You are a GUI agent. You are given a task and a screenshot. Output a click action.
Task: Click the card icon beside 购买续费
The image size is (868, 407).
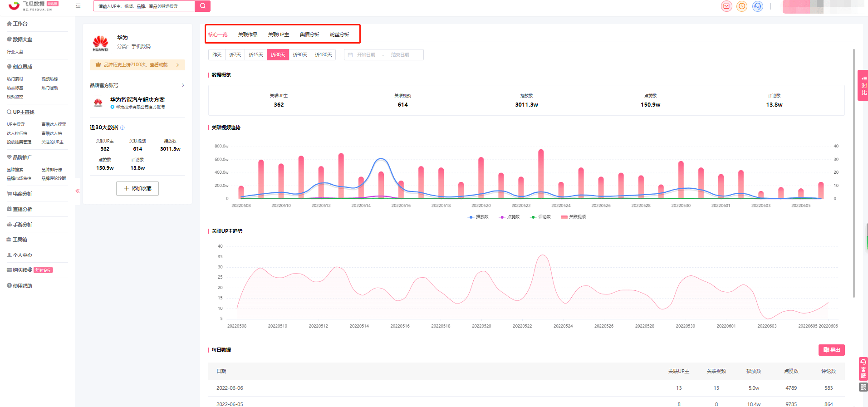click(9, 270)
